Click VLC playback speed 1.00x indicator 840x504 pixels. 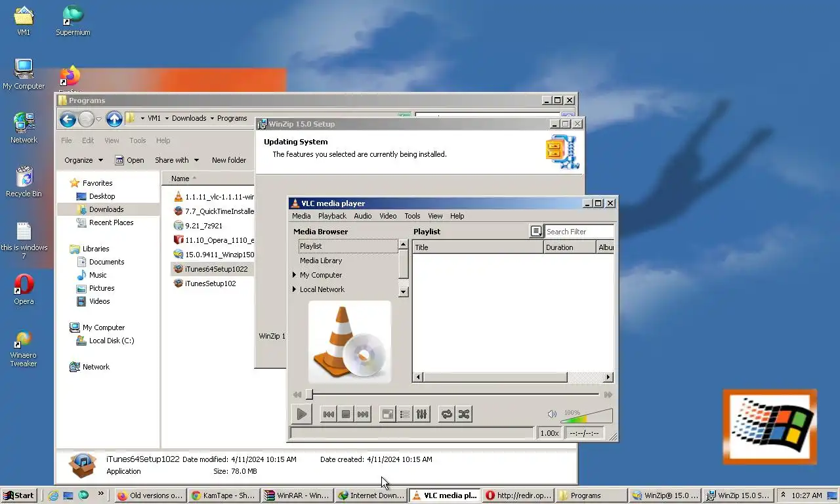[549, 433]
